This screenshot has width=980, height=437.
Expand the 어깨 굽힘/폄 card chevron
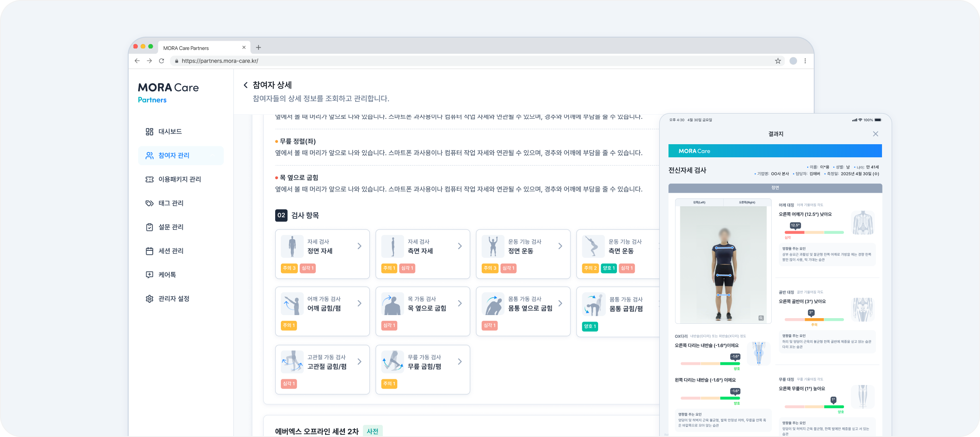(360, 303)
